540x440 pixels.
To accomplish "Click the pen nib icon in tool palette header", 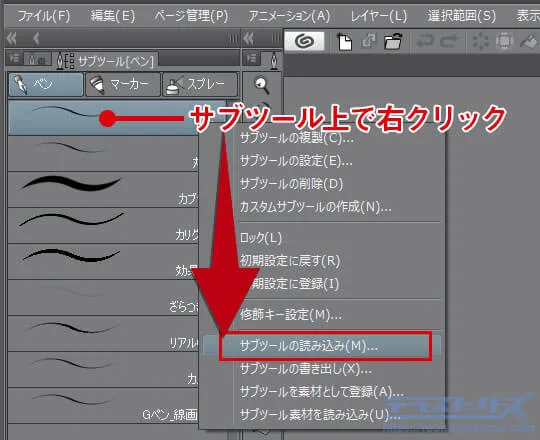I will click(274, 61).
